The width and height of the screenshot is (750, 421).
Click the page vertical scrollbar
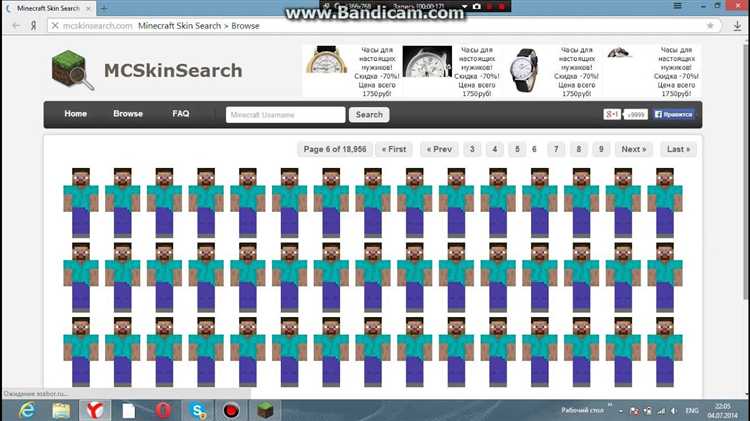point(746,172)
